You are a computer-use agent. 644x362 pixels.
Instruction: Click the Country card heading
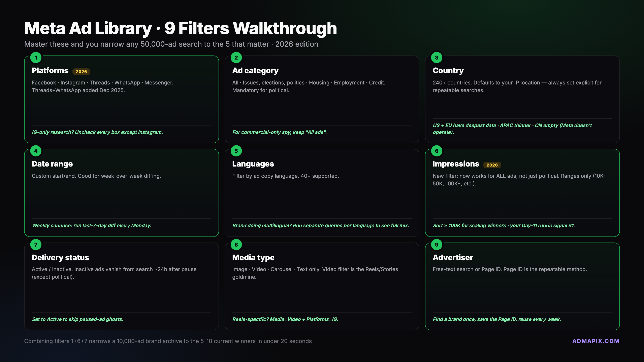click(x=448, y=70)
